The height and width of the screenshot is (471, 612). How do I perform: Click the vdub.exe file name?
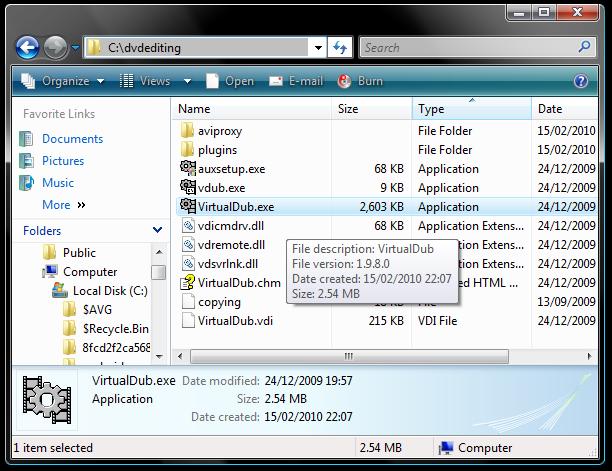[221, 188]
